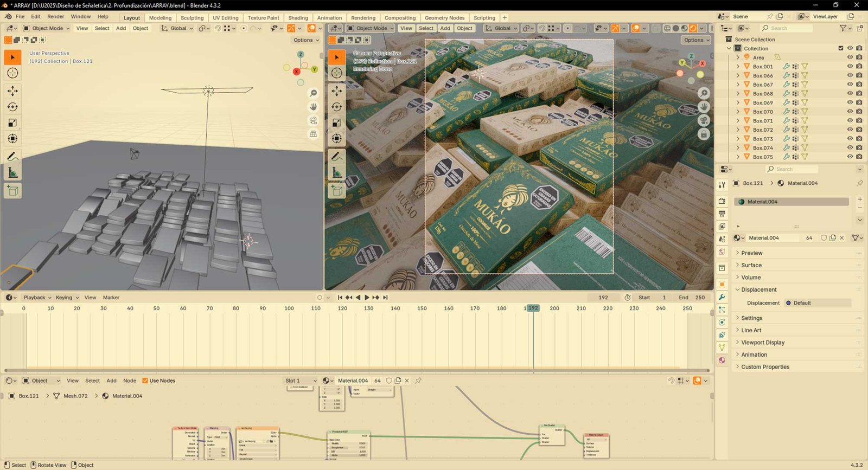The width and height of the screenshot is (868, 470).
Task: Uncheck the Collection exclude checkbox in outliner
Action: (841, 48)
